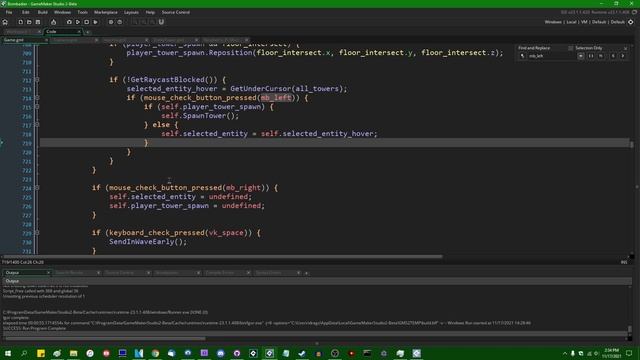The width and height of the screenshot is (640, 360).
Task: Click the SendInWaveEarly() call
Action: (x=148, y=242)
